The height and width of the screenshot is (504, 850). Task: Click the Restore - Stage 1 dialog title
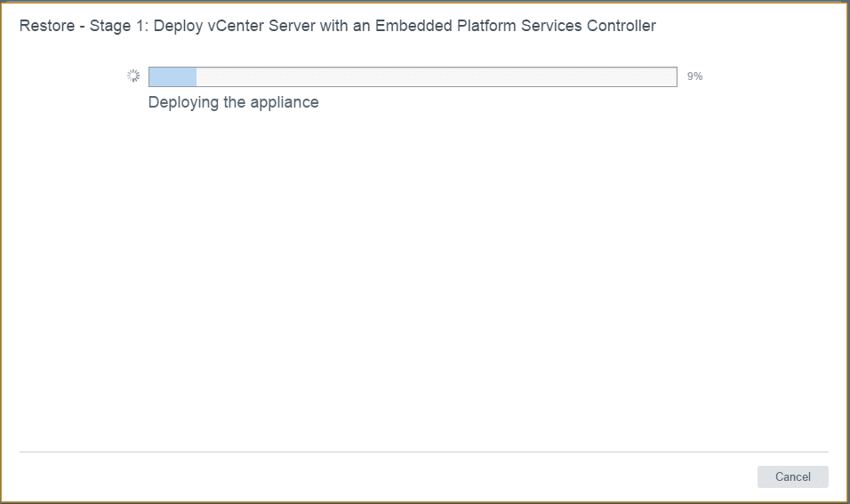coord(337,26)
